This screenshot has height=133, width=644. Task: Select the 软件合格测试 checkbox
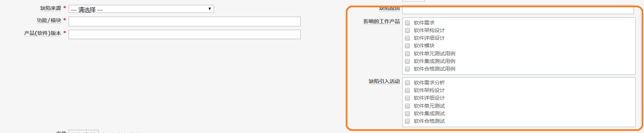(407, 121)
